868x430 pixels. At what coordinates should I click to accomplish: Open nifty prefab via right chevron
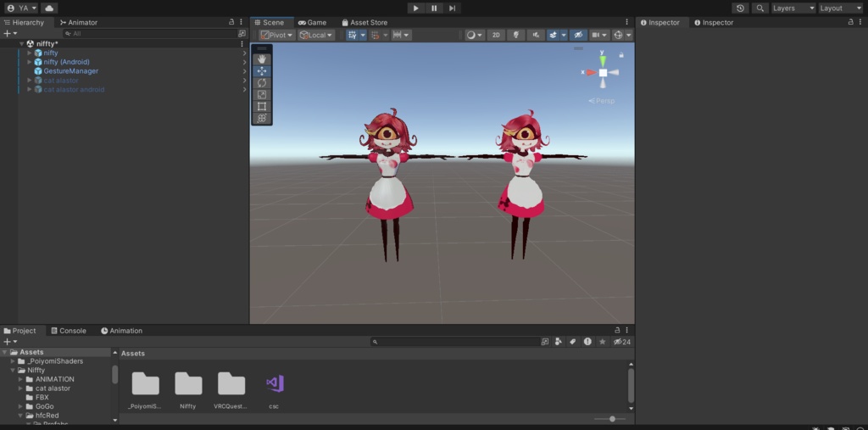(x=244, y=53)
